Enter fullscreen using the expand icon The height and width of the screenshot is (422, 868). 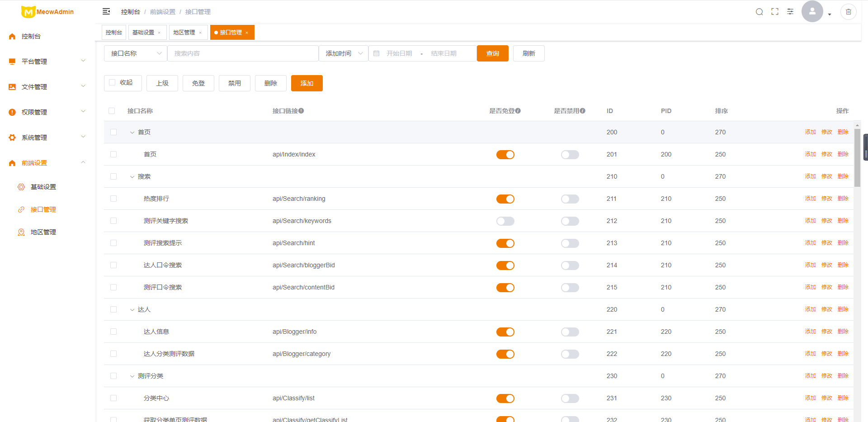(775, 12)
